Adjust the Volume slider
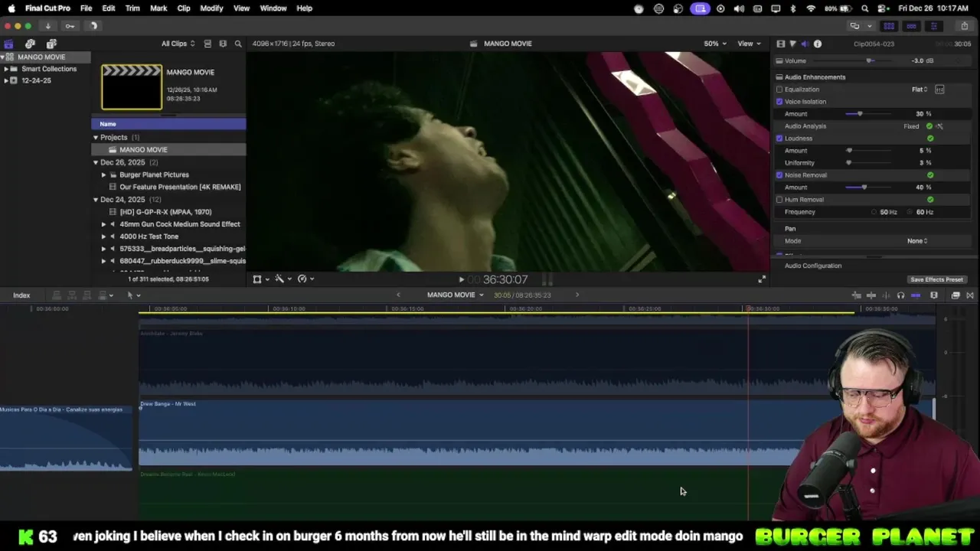The height and width of the screenshot is (551, 980). click(x=869, y=61)
